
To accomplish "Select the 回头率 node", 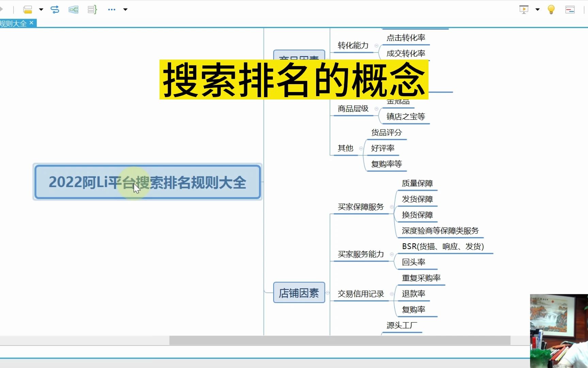I will pos(414,262).
